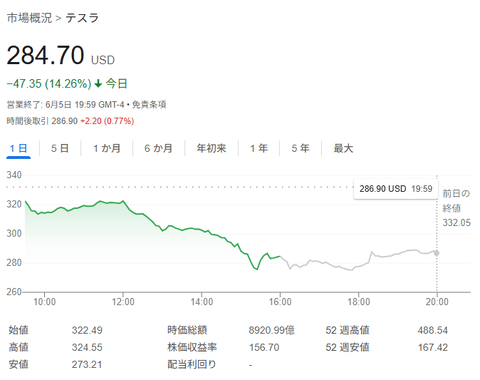The image size is (480, 380).
Task: Show the 6か月 price chart
Action: [x=158, y=148]
